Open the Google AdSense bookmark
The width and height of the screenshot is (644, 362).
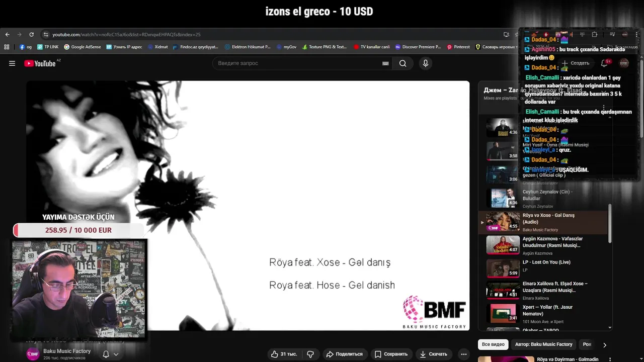pos(82,47)
